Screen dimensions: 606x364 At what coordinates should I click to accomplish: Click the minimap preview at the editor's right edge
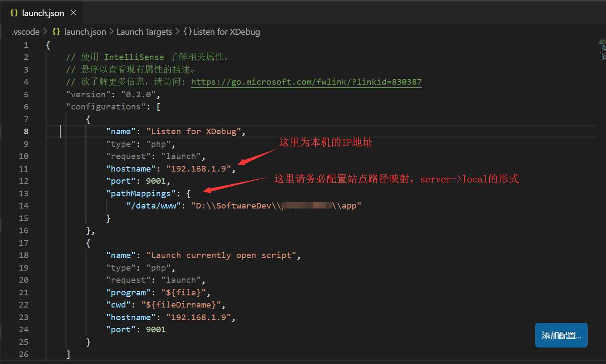[x=602, y=50]
